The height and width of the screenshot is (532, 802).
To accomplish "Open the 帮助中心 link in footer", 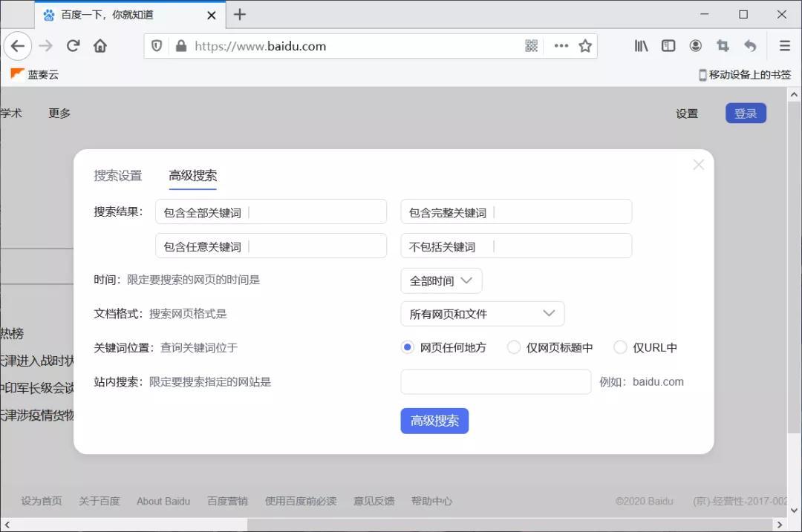I will pyautogui.click(x=432, y=501).
